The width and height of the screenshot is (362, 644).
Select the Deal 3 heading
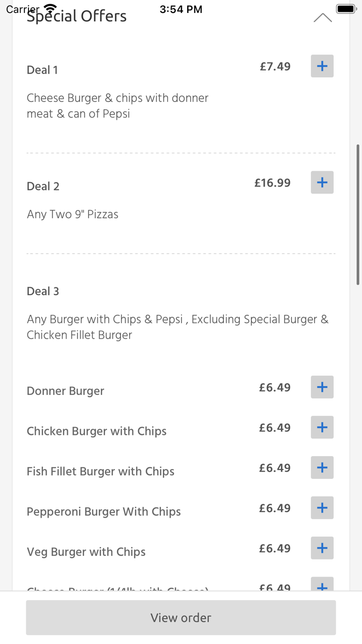click(42, 291)
